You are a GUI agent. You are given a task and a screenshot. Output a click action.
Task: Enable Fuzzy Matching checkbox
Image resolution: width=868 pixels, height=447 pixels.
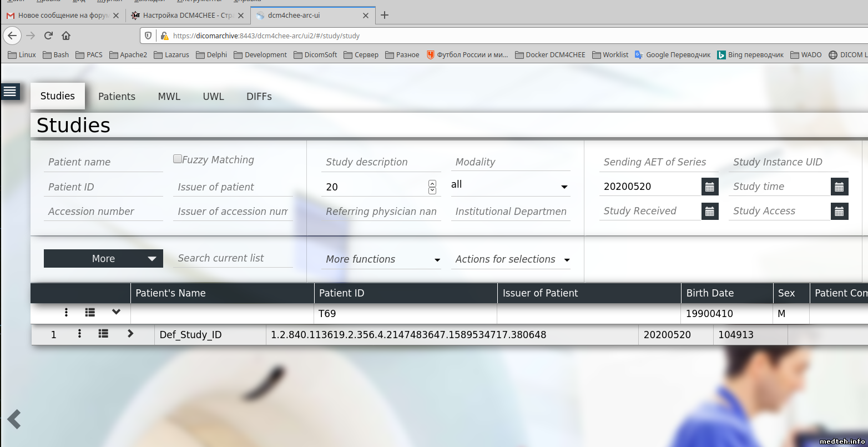pyautogui.click(x=178, y=159)
